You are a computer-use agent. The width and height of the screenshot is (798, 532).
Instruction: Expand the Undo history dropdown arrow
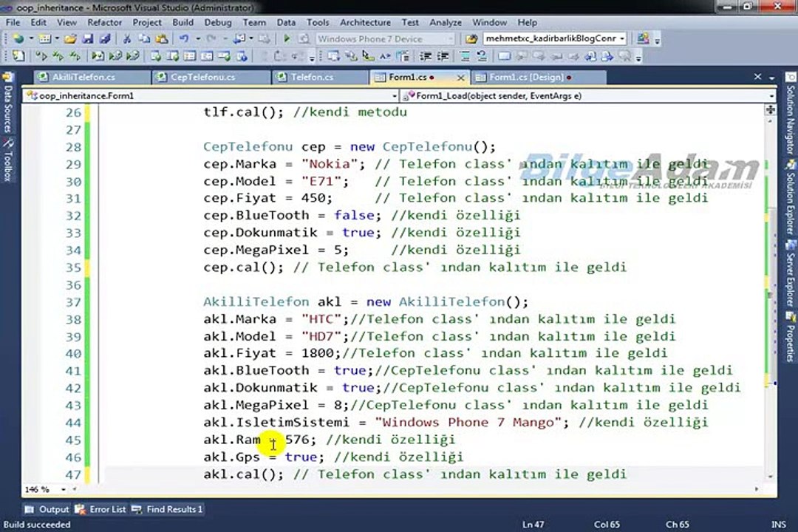coord(197,38)
